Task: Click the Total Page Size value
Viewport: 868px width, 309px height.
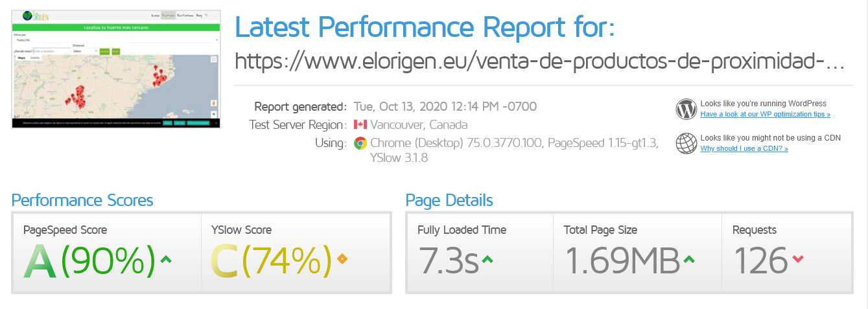Action: tap(622, 260)
